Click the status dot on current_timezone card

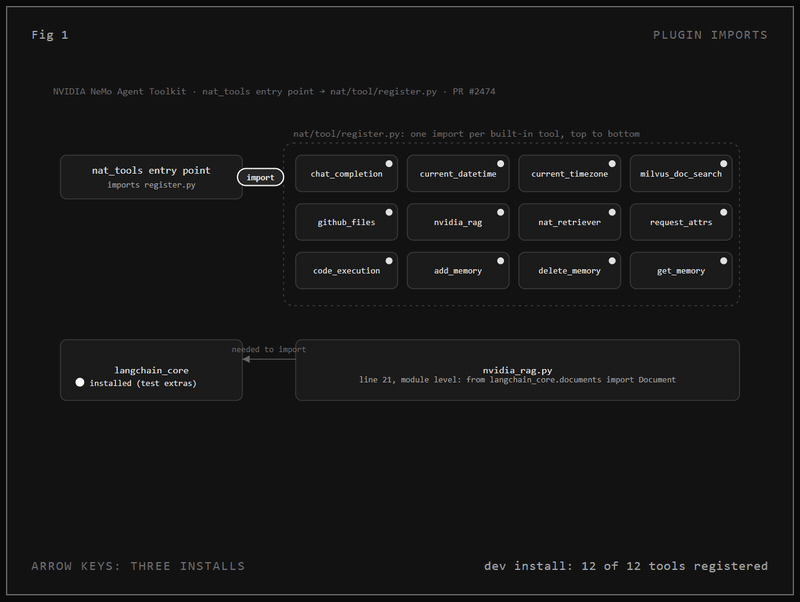click(x=612, y=164)
